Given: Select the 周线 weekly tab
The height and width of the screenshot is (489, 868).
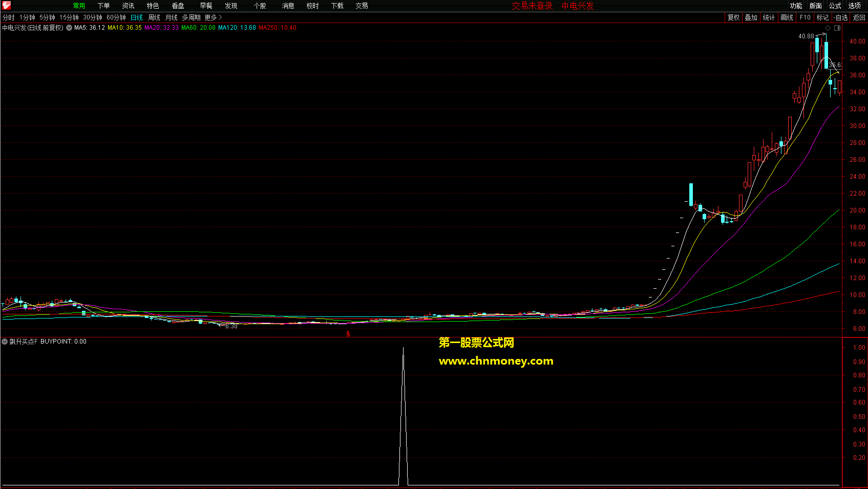Looking at the screenshot, I should pos(154,17).
